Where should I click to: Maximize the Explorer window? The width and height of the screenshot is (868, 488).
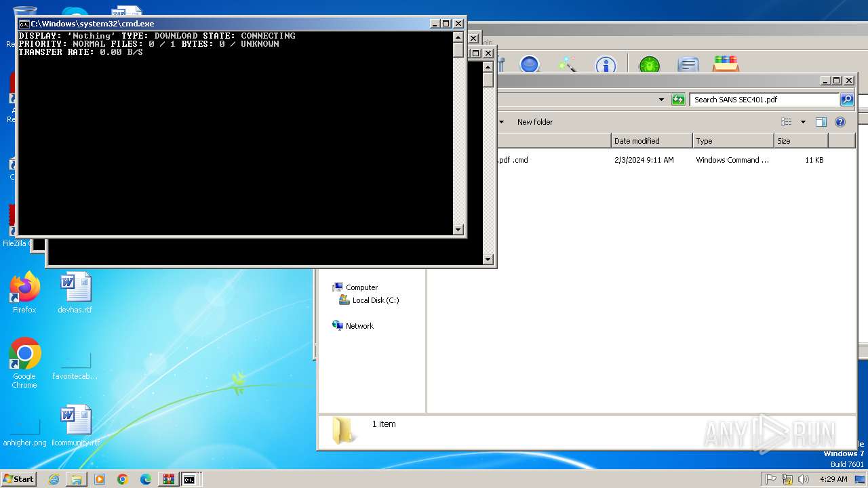[836, 80]
